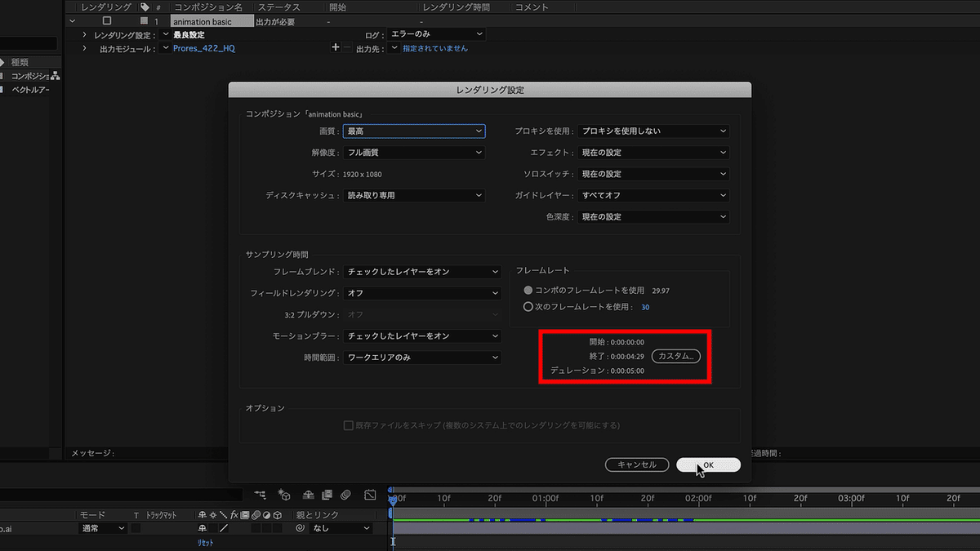The image size is (980, 551).
Task: Click the label tag column icon in render queue
Action: [145, 7]
